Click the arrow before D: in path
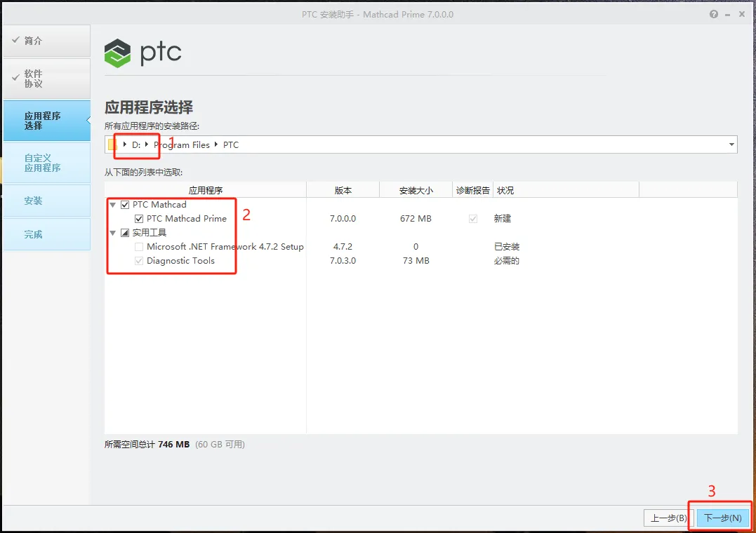This screenshot has height=533, width=756. [x=125, y=144]
